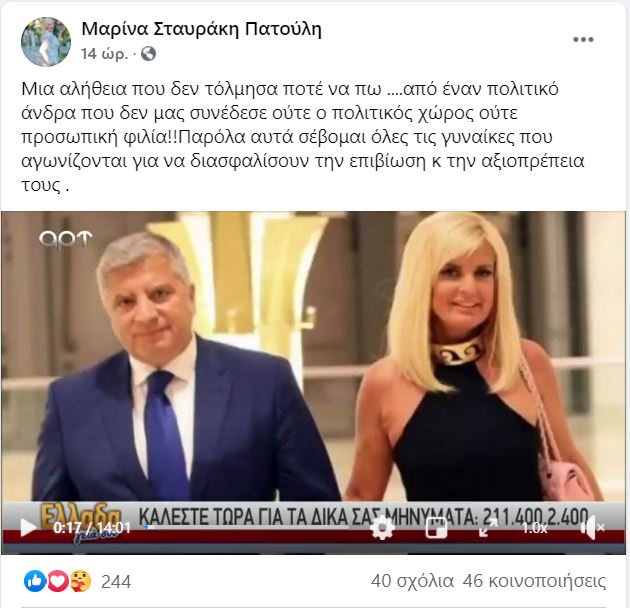Image resolution: width=630 pixels, height=608 pixels.
Task: Click the Care reaction emoji icon
Action: [x=80, y=581]
